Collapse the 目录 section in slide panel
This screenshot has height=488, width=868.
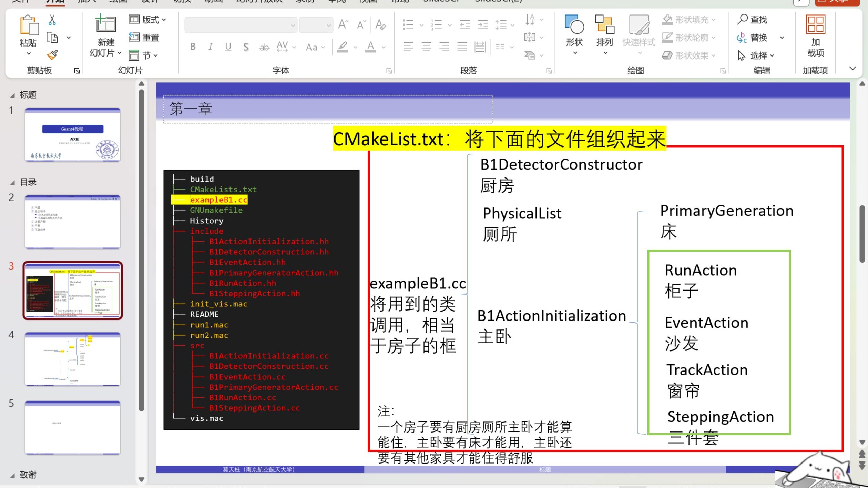12,182
